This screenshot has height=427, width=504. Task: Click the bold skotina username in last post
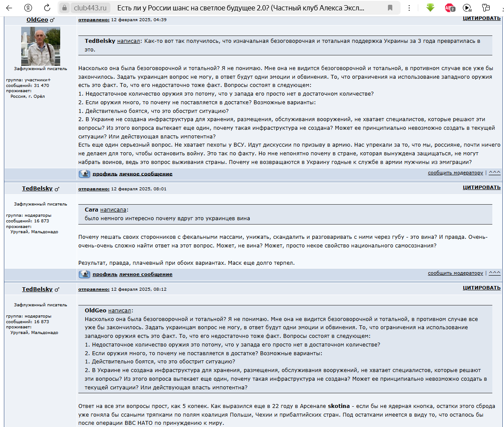click(x=339, y=406)
